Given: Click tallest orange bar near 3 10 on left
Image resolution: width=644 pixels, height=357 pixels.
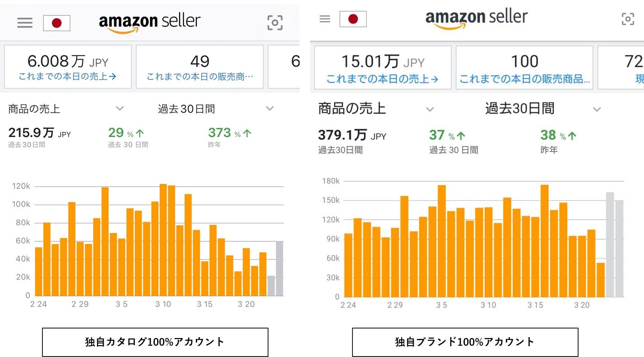Looking at the screenshot, I should point(163,240).
